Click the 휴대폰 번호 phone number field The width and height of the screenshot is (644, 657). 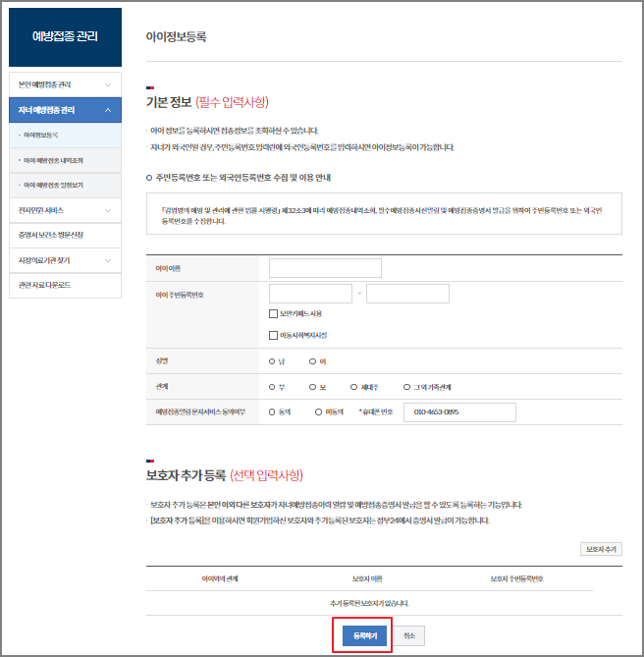click(x=459, y=412)
